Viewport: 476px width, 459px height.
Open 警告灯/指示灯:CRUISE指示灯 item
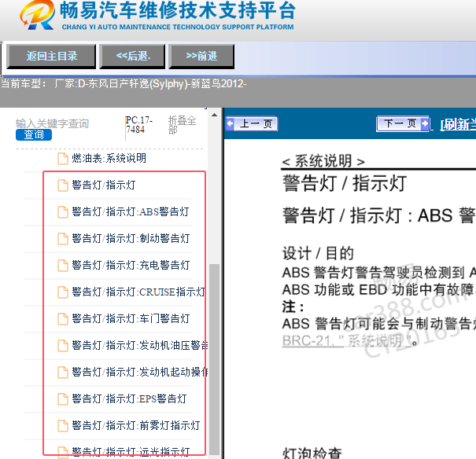click(x=138, y=292)
